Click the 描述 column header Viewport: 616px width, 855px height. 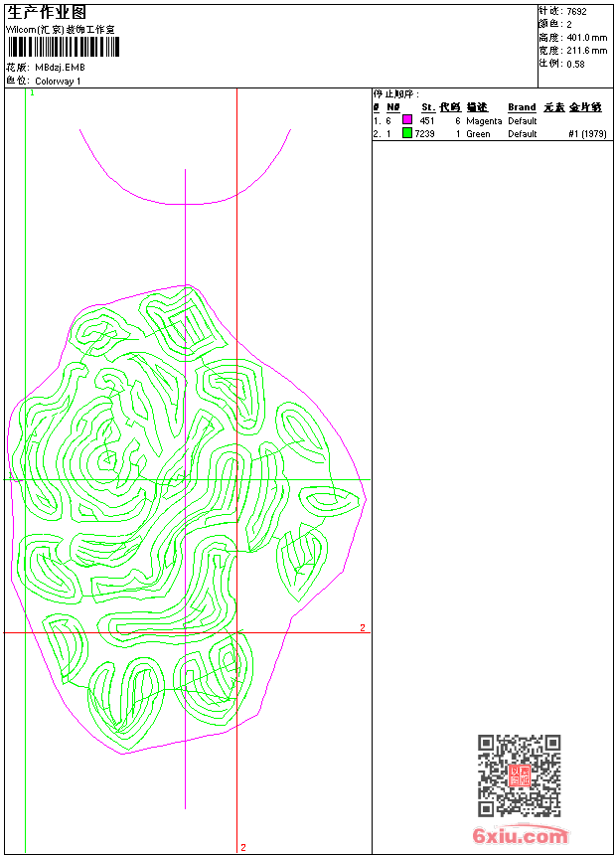click(477, 107)
